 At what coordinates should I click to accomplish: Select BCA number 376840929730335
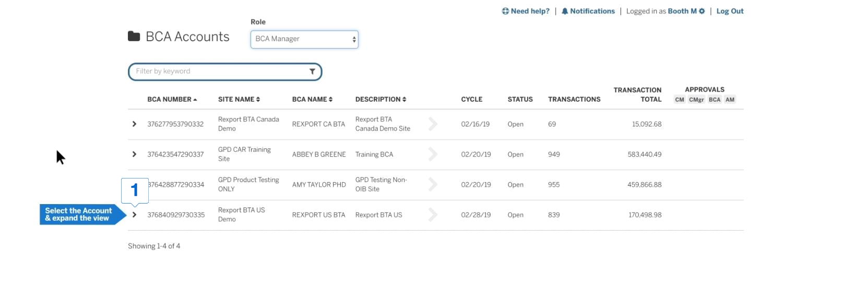[176, 215]
